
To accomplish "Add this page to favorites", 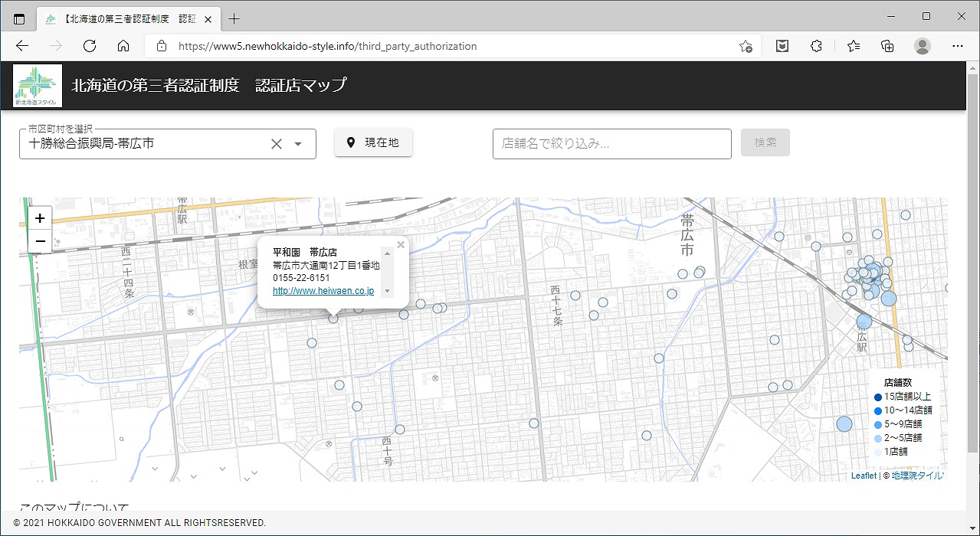I will 745,46.
